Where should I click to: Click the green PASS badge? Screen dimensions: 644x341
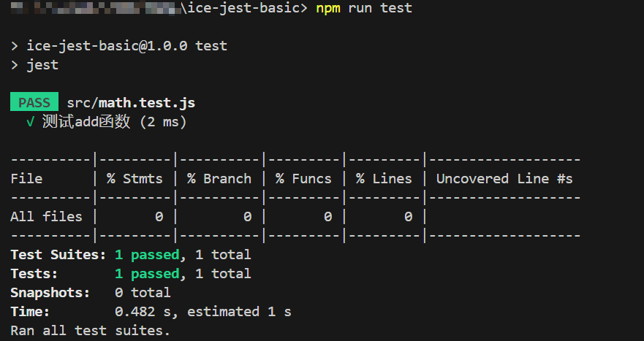(x=34, y=103)
